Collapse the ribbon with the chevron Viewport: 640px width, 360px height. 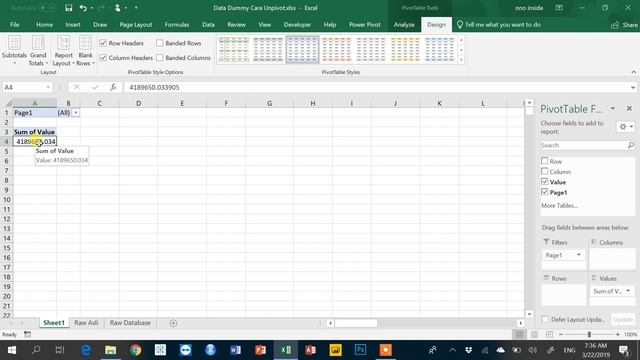(x=633, y=72)
